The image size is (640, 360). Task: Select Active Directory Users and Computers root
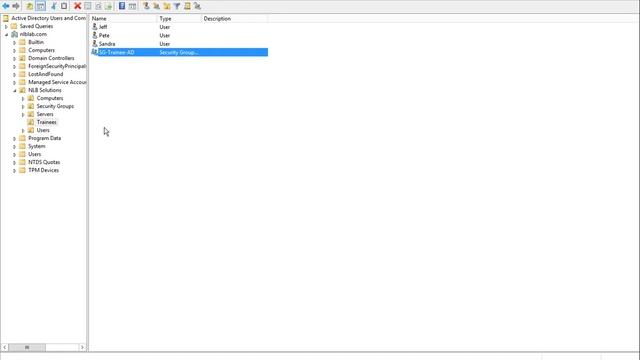tap(48, 18)
